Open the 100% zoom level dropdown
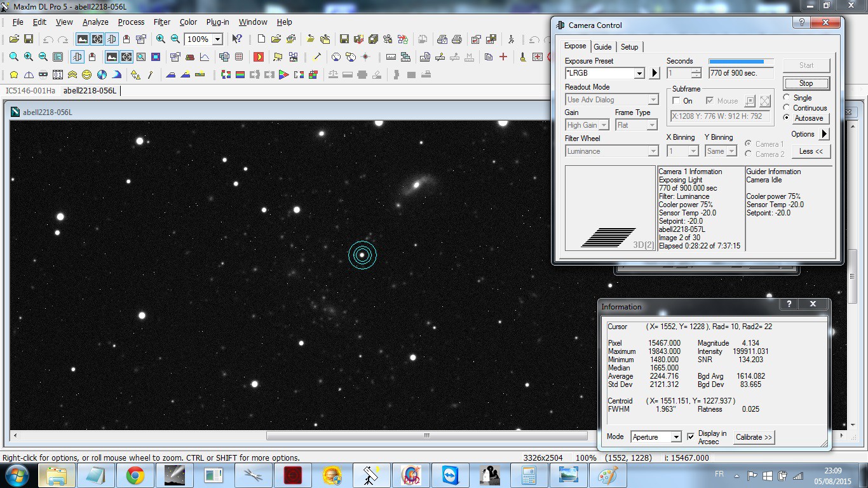Screen dimensions: 868x488 click(x=217, y=39)
